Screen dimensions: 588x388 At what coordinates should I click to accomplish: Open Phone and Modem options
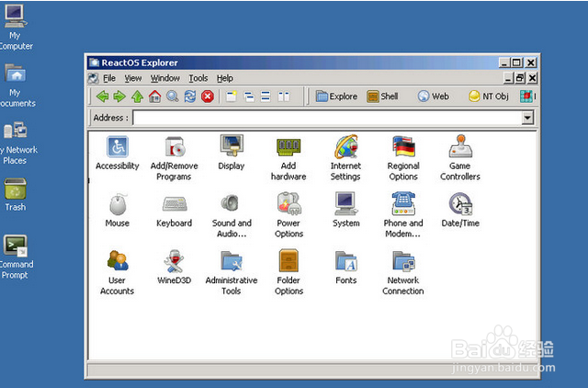pyautogui.click(x=403, y=216)
